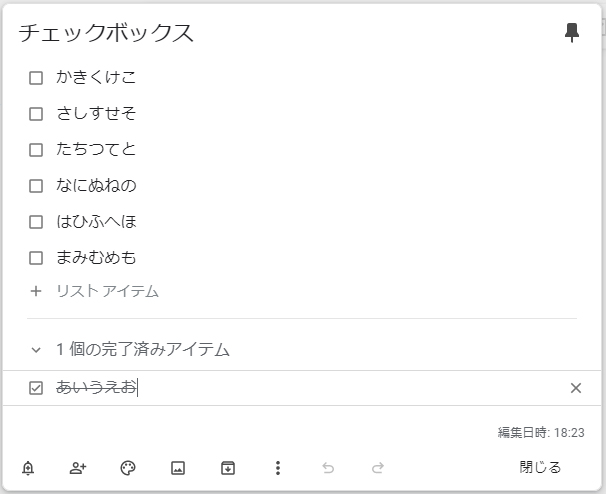This screenshot has width=606, height=494.
Task: Check the なにぬねの checkbox
Action: pyautogui.click(x=36, y=186)
